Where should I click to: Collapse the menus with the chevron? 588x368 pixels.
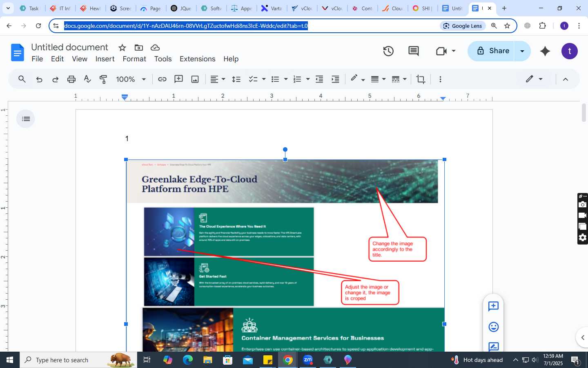pyautogui.click(x=566, y=79)
